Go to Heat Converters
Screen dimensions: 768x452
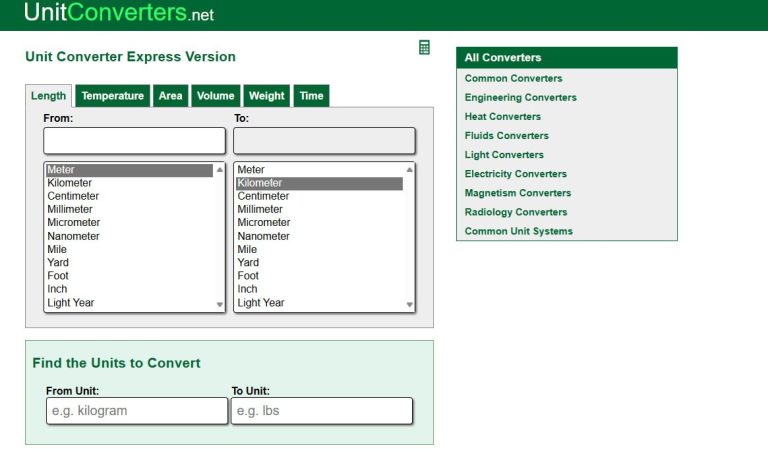click(502, 116)
